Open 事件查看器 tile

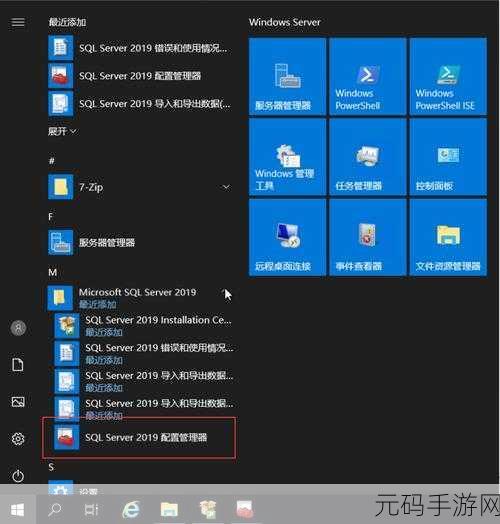tap(368, 237)
